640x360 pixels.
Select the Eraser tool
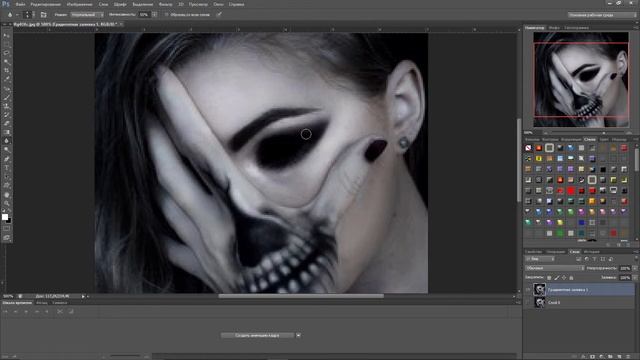point(7,123)
